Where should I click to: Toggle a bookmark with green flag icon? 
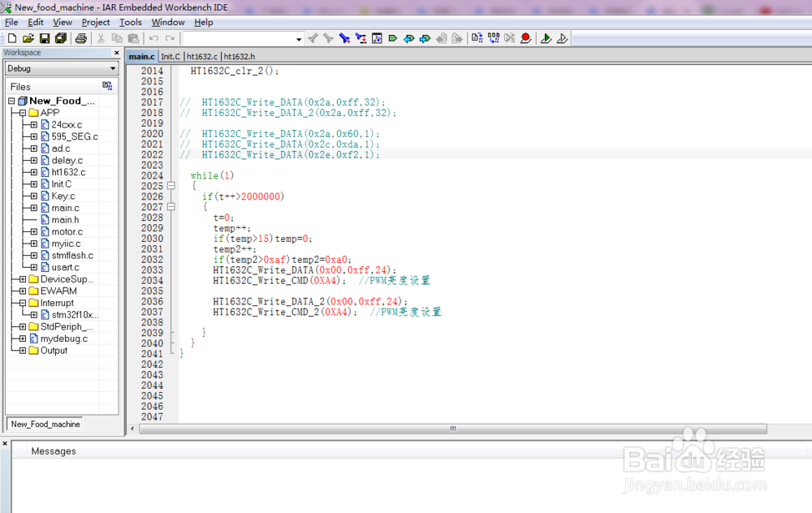(x=392, y=38)
